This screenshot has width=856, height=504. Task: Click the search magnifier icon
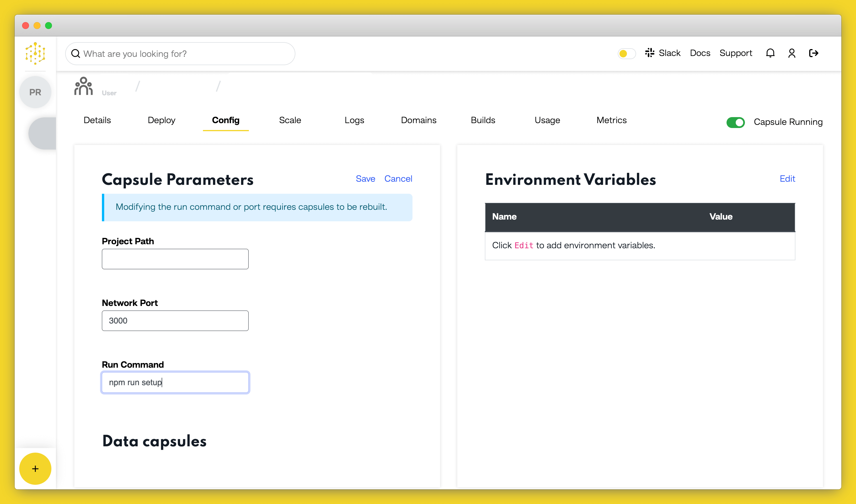(x=75, y=54)
